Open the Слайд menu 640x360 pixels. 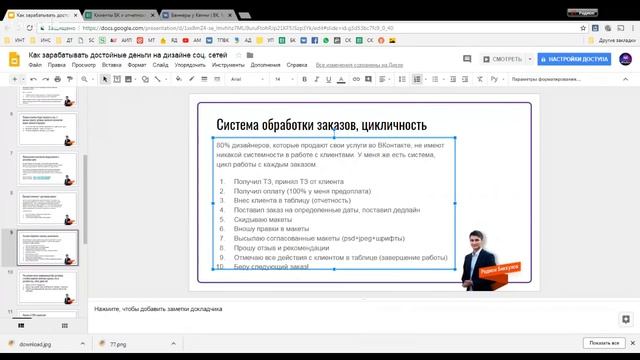pyautogui.click(x=160, y=65)
